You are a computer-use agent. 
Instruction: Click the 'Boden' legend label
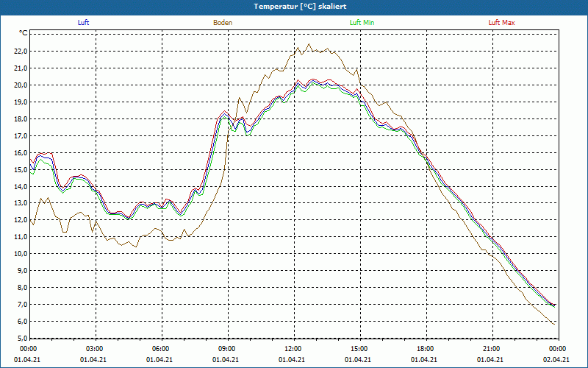click(223, 23)
